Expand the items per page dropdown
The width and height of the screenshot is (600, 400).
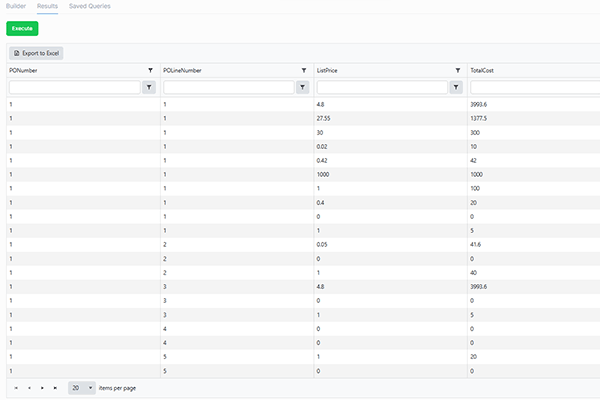[91, 387]
